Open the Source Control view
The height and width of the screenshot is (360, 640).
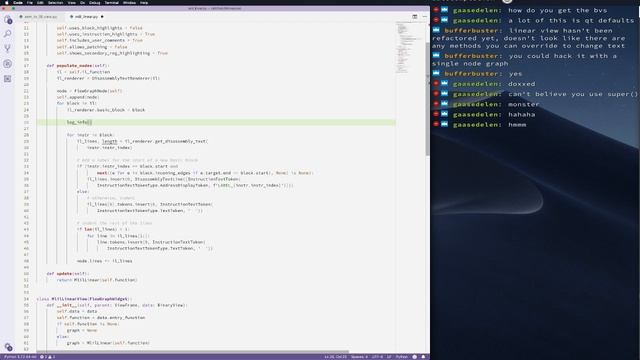coord(7,49)
